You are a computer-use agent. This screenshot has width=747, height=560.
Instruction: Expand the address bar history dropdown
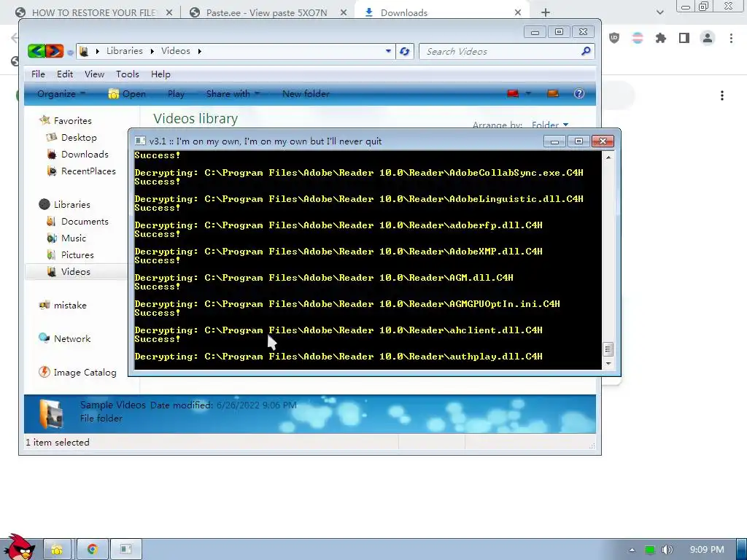click(388, 51)
